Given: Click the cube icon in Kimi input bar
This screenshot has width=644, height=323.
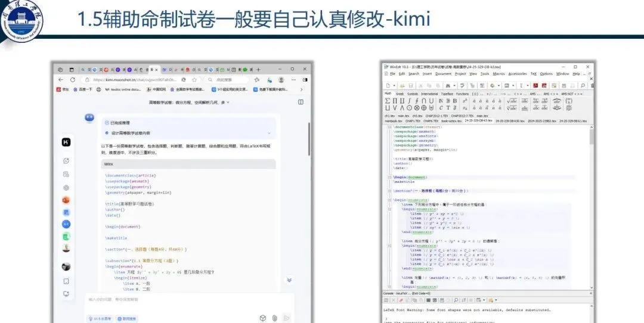Looking at the screenshot, I should click(x=263, y=318).
